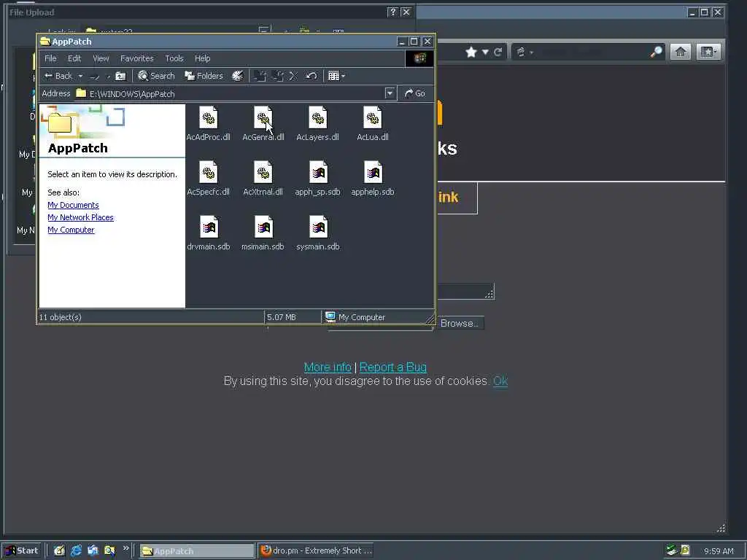
Task: Toggle the Folders pane
Action: (x=204, y=76)
